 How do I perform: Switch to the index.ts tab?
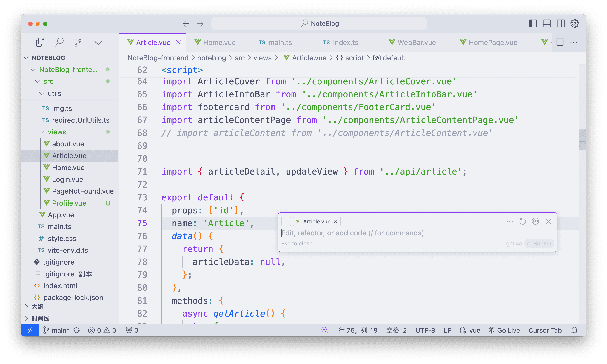(x=341, y=42)
